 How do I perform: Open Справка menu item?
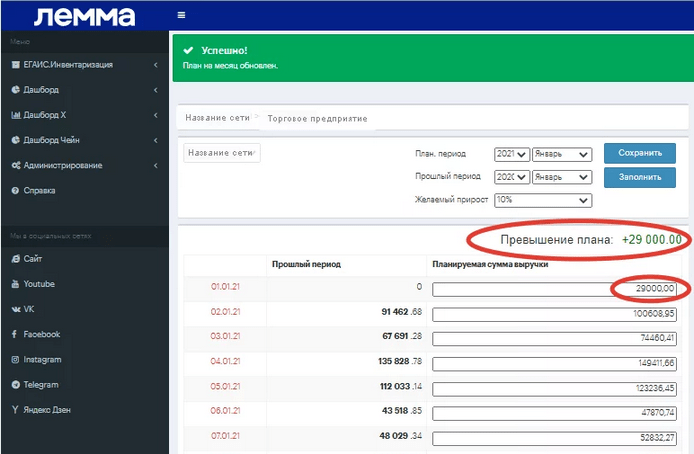coord(85,191)
